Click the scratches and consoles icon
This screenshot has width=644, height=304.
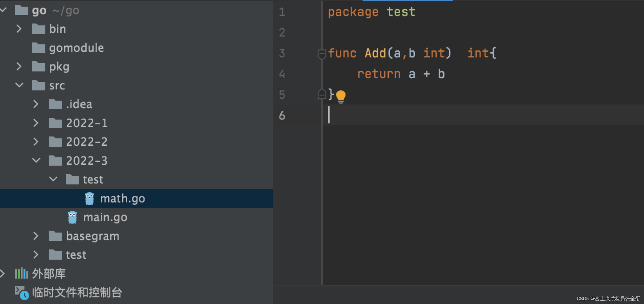coord(22,293)
